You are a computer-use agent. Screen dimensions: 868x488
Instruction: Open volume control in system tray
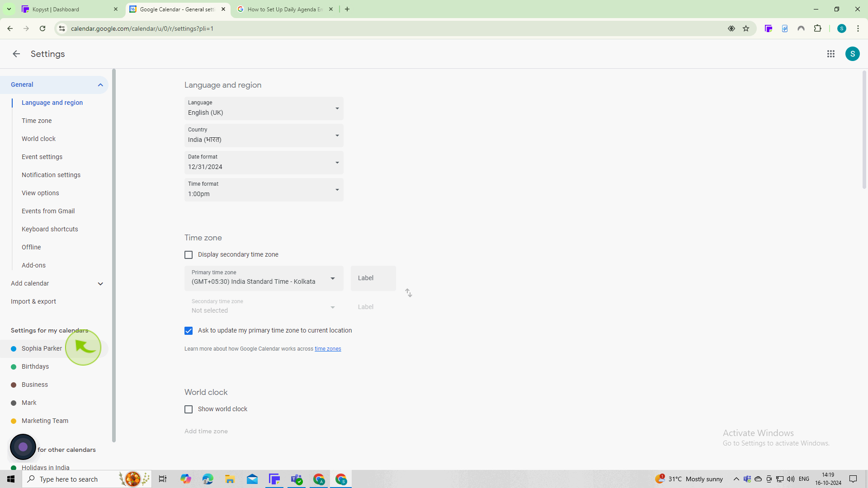coord(790,479)
